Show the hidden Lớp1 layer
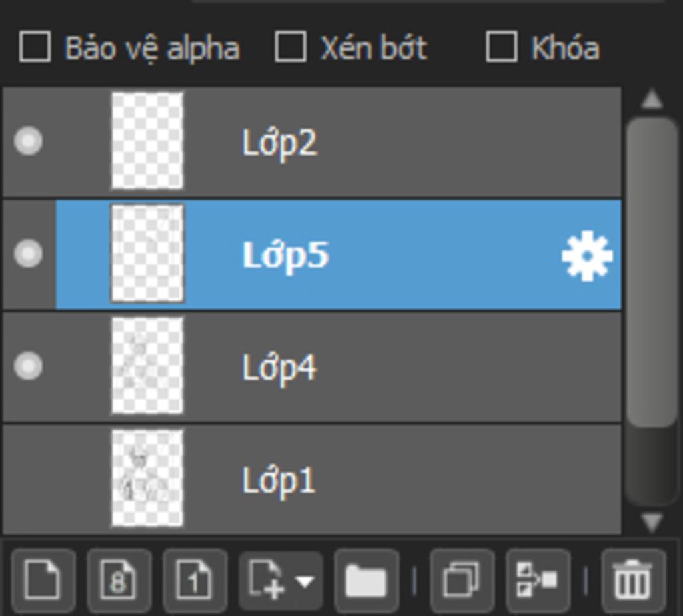Screen dimensions: 683x616 pos(28,479)
